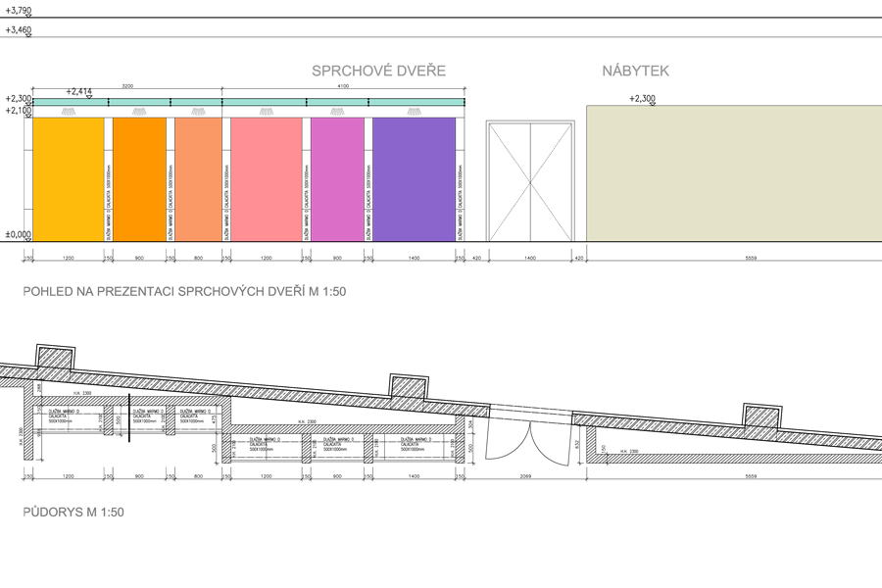Click the door swing arcs in floor plan
Image resolution: width=882 pixels, height=588 pixels.
[x=530, y=442]
